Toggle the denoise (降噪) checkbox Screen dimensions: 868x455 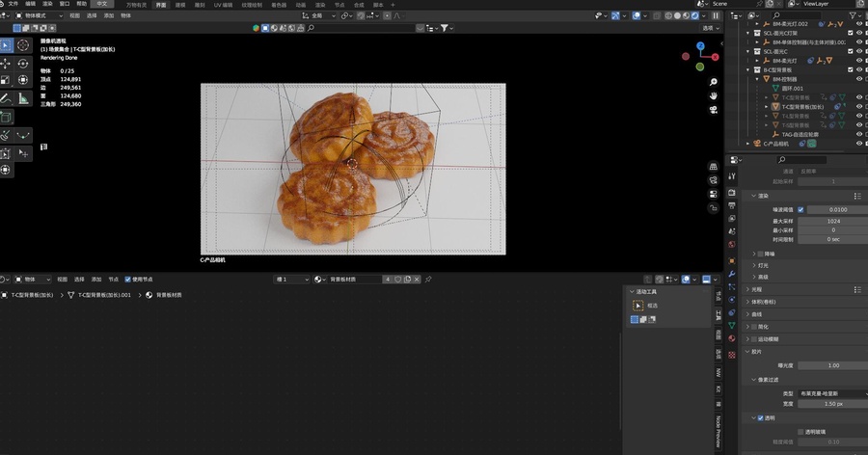pyautogui.click(x=760, y=254)
